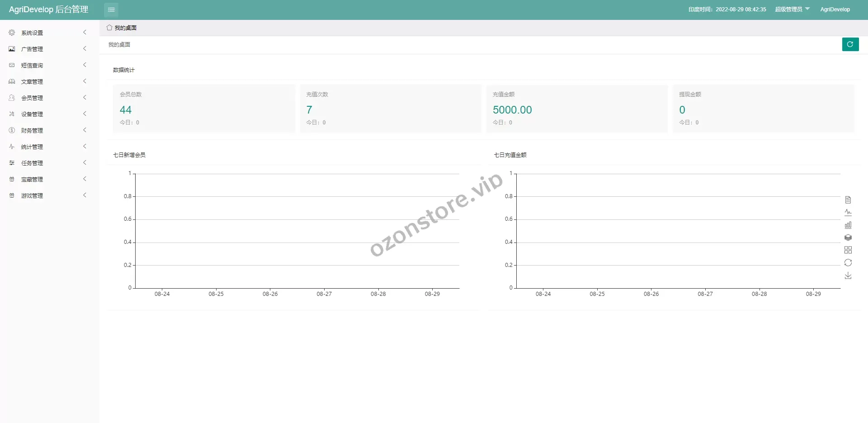Switch chart to bar type
This screenshot has height=423, width=868.
(x=848, y=225)
